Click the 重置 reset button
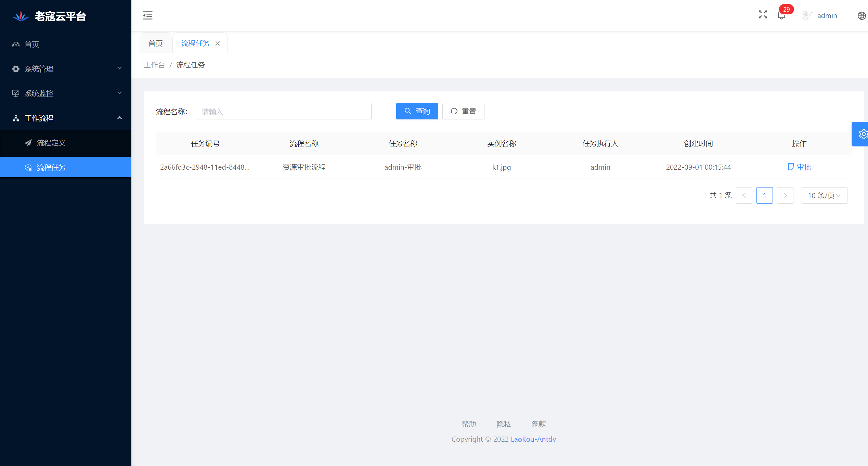The height and width of the screenshot is (466, 868). (463, 111)
